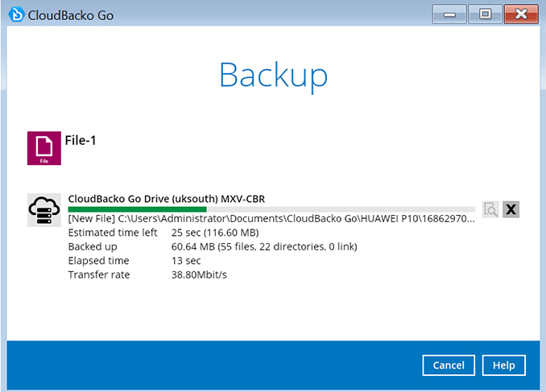Click the 'Elapsed time' label
The image size is (546, 392).
pyautogui.click(x=98, y=261)
